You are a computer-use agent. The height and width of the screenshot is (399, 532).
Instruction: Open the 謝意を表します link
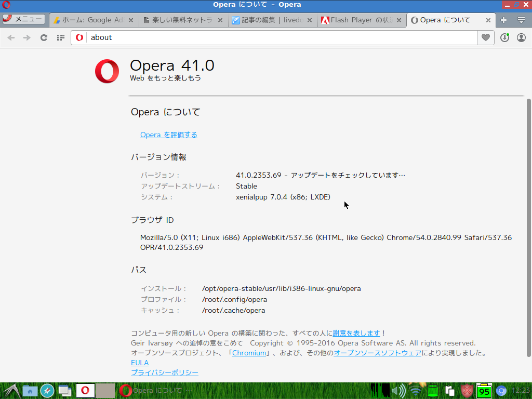356,333
